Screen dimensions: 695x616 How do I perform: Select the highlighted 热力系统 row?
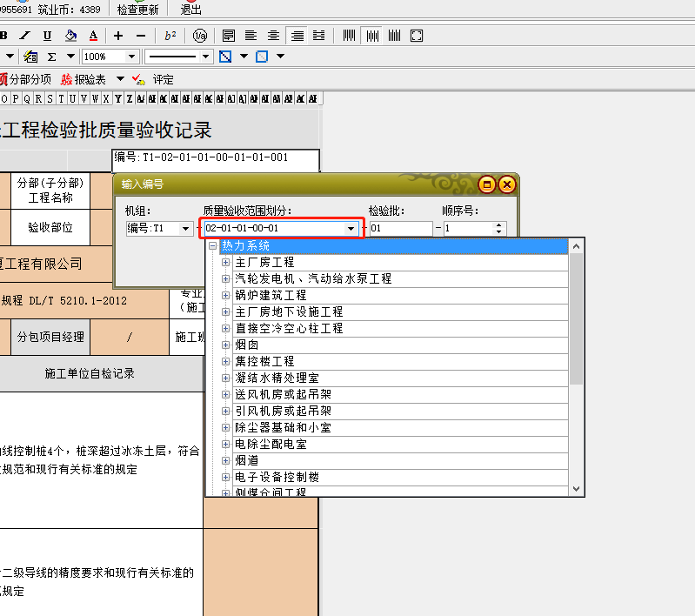[x=393, y=245]
